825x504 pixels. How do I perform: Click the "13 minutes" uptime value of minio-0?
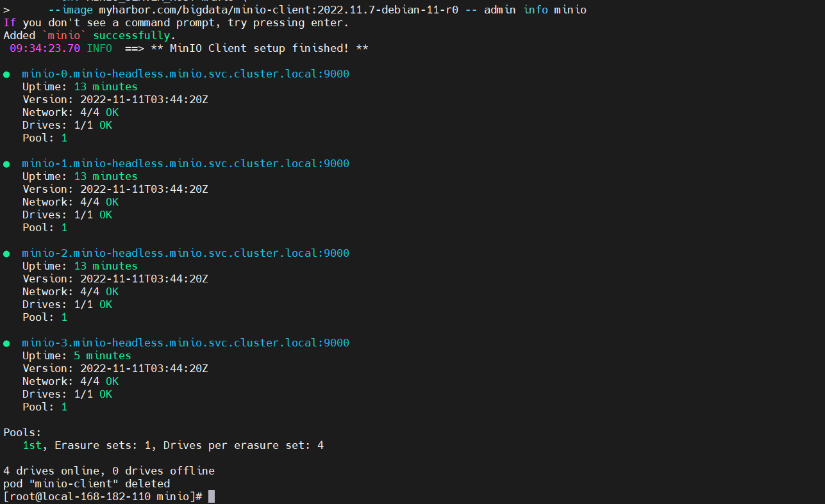106,87
